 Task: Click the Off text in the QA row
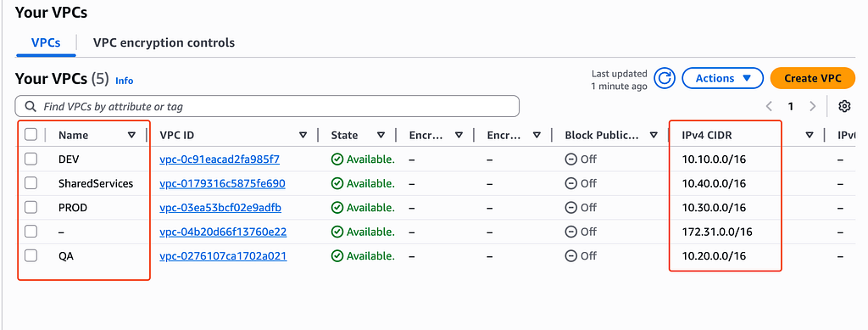[x=588, y=256]
